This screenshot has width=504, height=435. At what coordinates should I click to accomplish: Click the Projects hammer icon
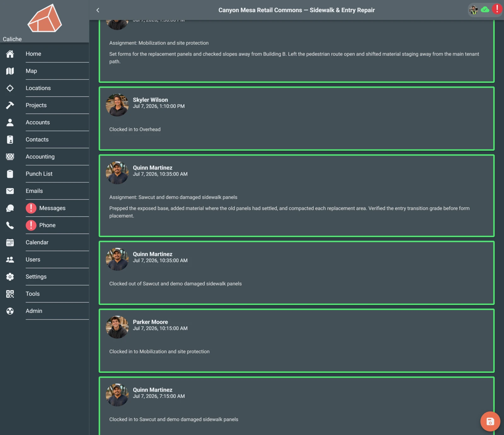pyautogui.click(x=10, y=105)
